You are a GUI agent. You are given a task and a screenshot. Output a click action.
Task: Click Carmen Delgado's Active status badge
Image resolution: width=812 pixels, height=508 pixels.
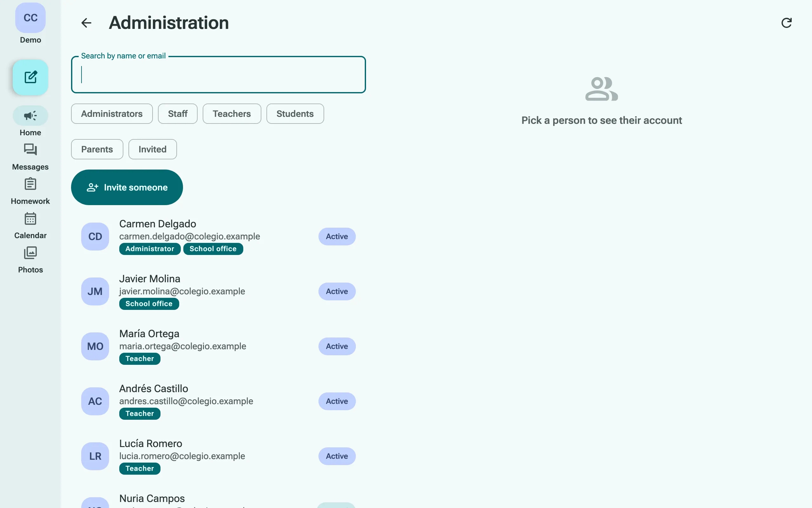337,237
